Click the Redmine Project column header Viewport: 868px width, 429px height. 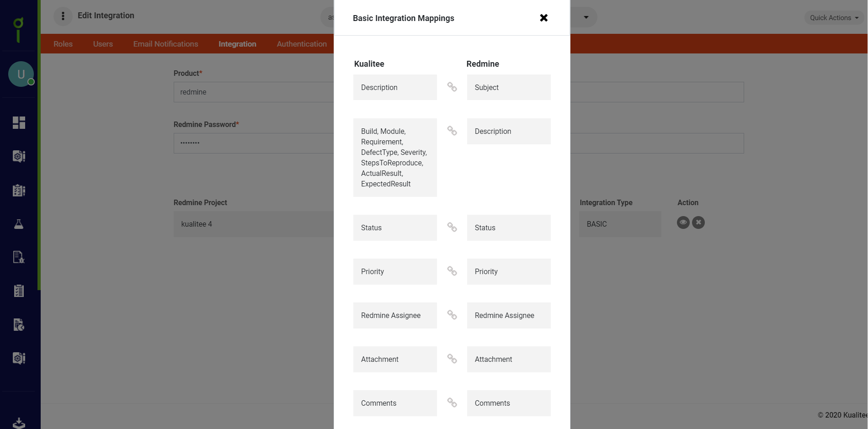pyautogui.click(x=200, y=202)
